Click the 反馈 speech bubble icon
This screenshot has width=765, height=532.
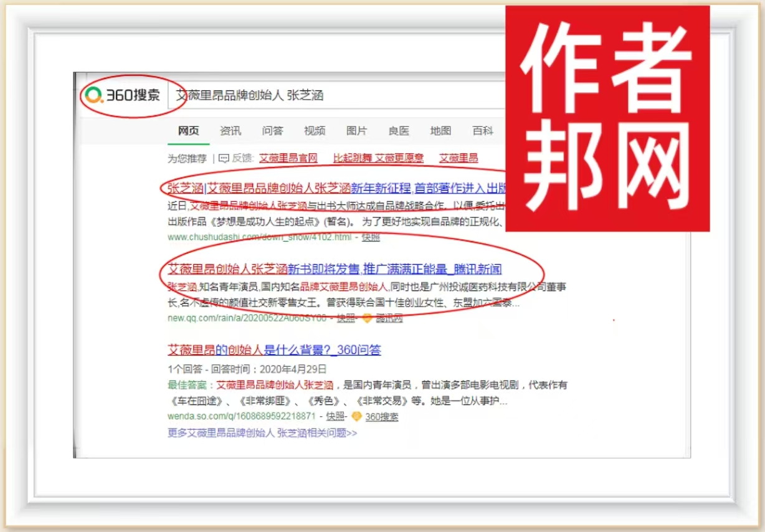click(x=224, y=158)
